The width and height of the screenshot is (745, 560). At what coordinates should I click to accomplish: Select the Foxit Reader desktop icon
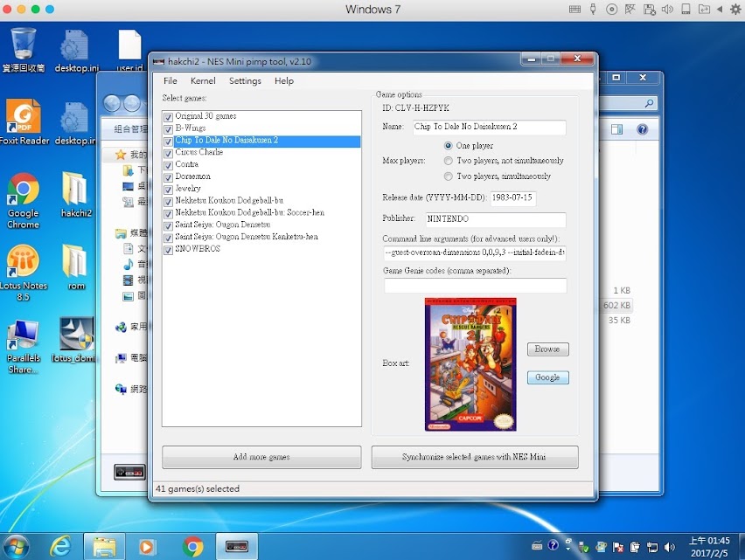pos(24,121)
